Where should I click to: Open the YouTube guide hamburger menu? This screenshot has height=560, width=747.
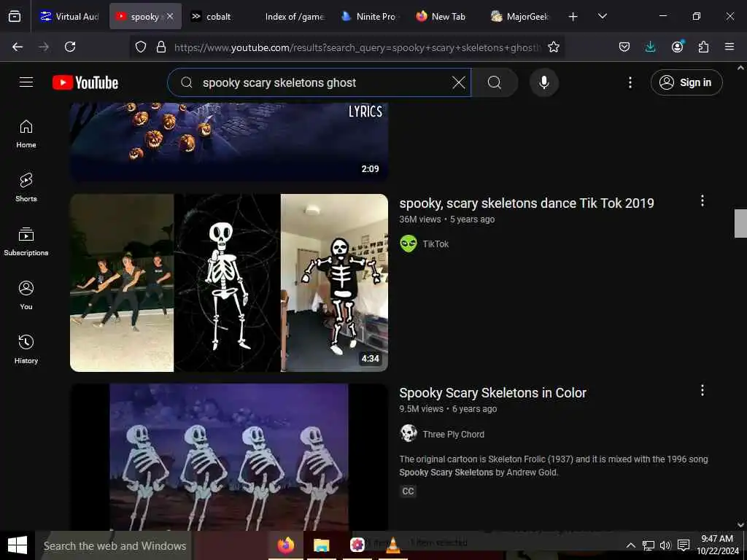(26, 82)
